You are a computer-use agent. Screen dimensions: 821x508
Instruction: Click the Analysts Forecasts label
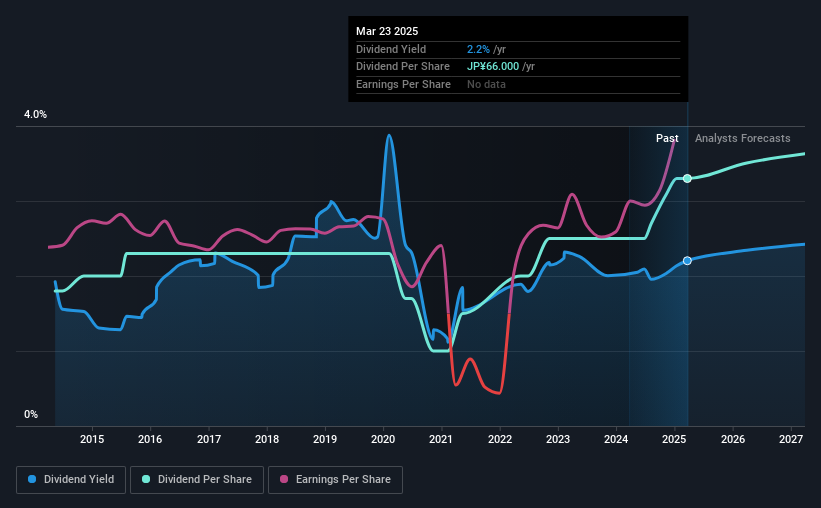[742, 138]
